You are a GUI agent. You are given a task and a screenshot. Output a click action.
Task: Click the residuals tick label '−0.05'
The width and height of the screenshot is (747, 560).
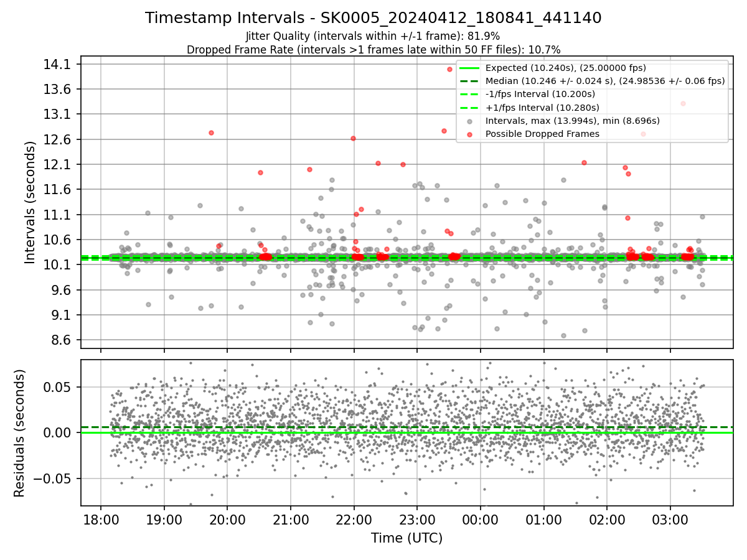[x=53, y=479]
